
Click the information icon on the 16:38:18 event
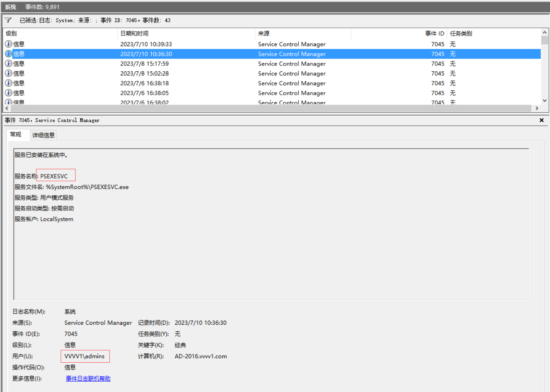pyautogui.click(x=8, y=83)
